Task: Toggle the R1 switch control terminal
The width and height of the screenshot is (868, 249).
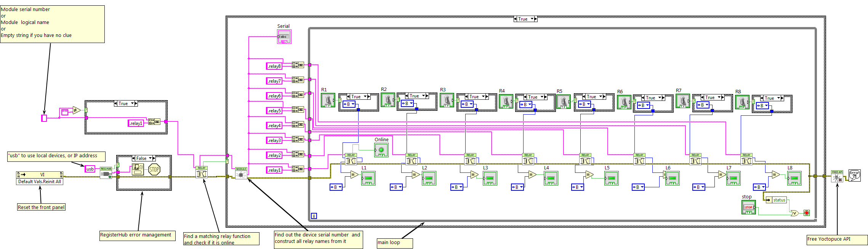Action: 328,100
